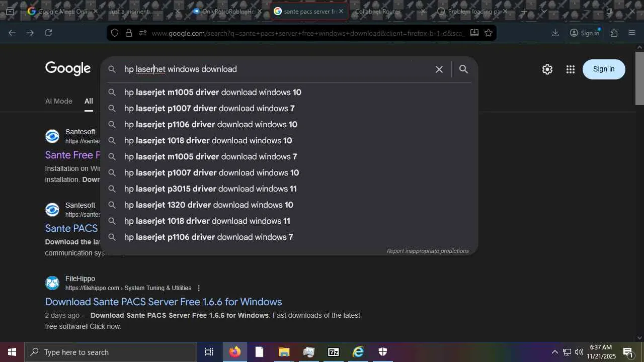
Task: Open Google quick settings gear
Action: pyautogui.click(x=547, y=69)
